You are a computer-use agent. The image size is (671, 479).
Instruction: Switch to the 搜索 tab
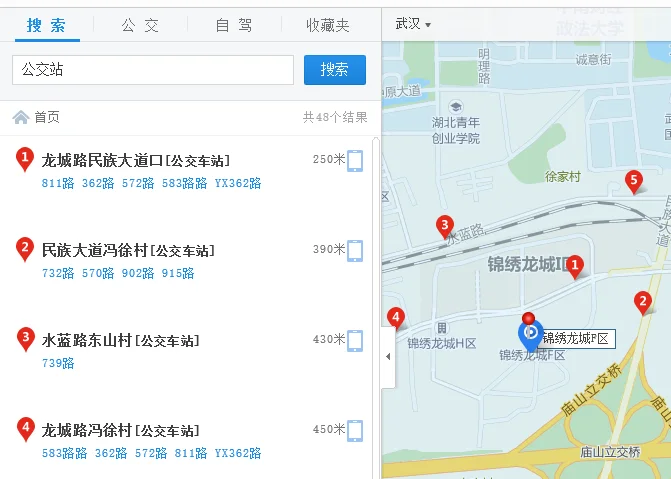(x=47, y=25)
